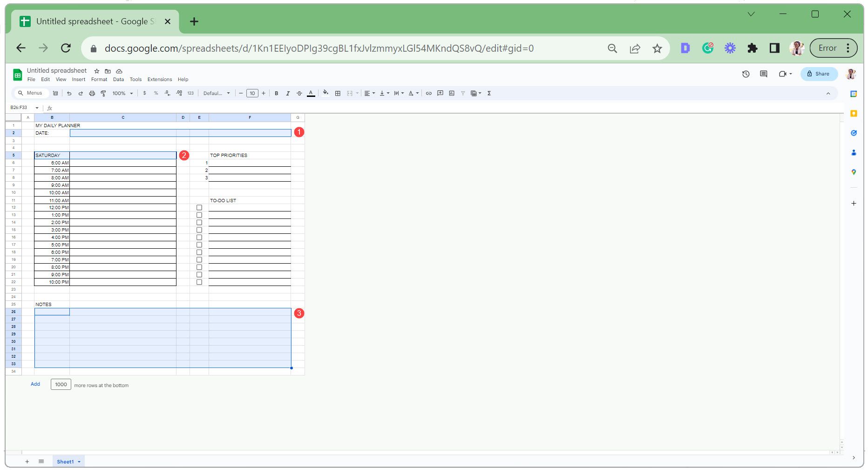Create a filter
This screenshot has height=470, width=868.
point(462,93)
